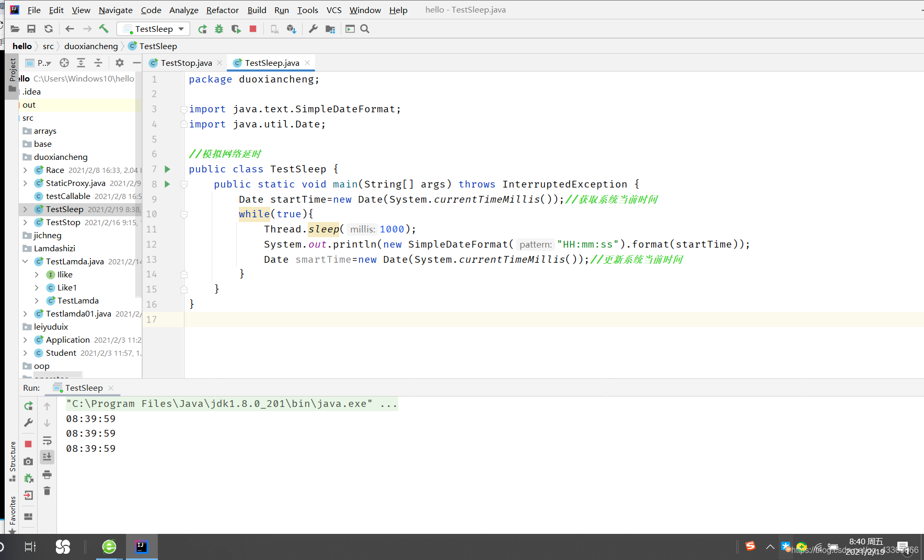Screen dimensions: 924x560
Task: Open the VCS menu
Action: pos(334,10)
